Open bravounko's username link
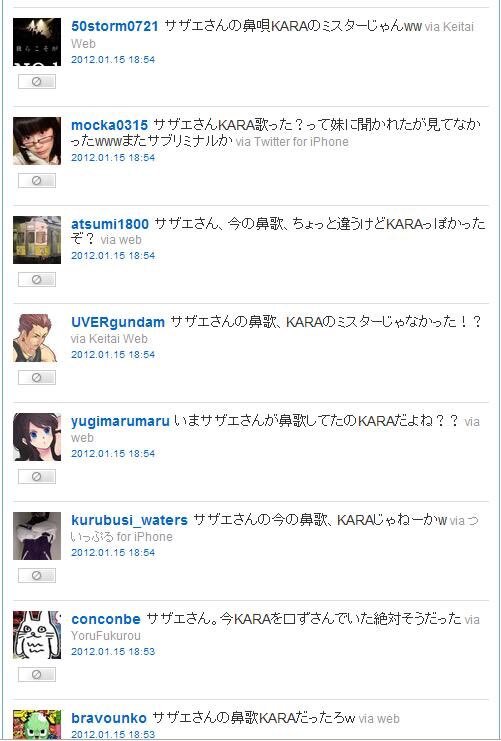 tap(109, 718)
